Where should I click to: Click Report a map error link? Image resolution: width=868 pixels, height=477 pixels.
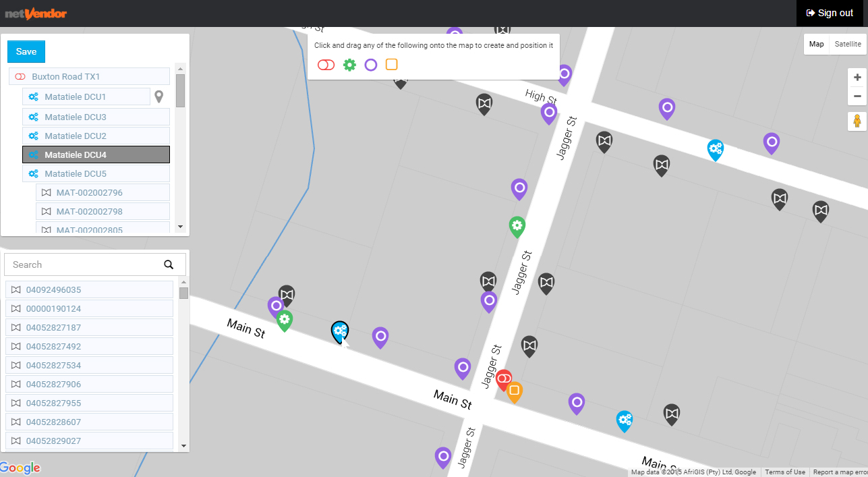(839, 472)
